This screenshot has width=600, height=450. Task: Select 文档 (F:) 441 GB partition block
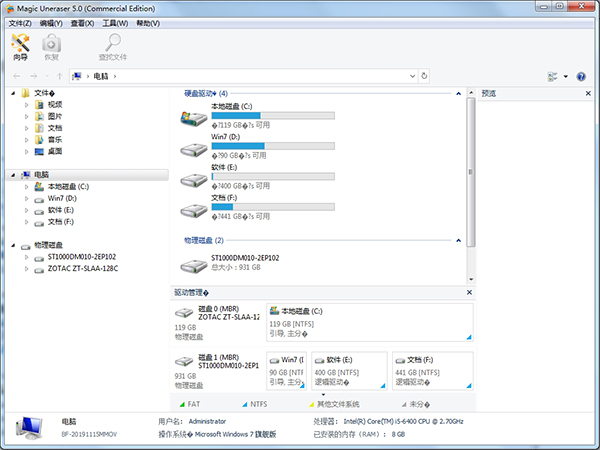433,371
